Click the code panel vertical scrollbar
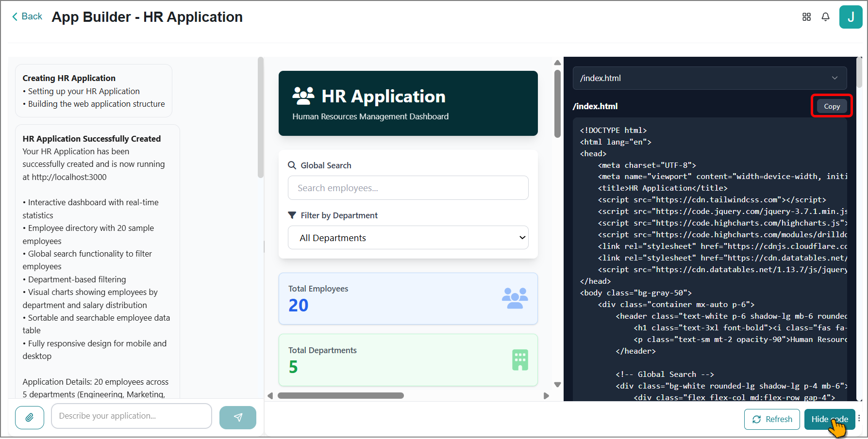Viewport: 868px width, 439px height. pyautogui.click(x=859, y=73)
